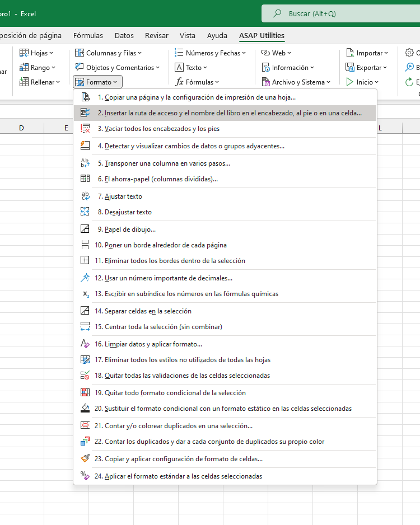Screen dimensions: 420x525
Task: Click the Ajustar texto wrap icon
Action: (x=85, y=196)
